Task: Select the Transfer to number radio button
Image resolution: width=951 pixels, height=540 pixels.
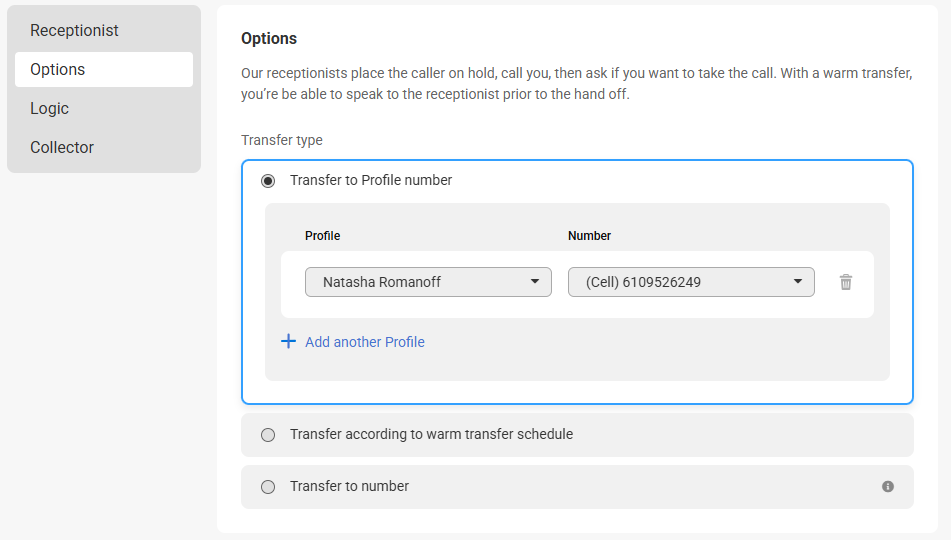Action: pyautogui.click(x=268, y=487)
